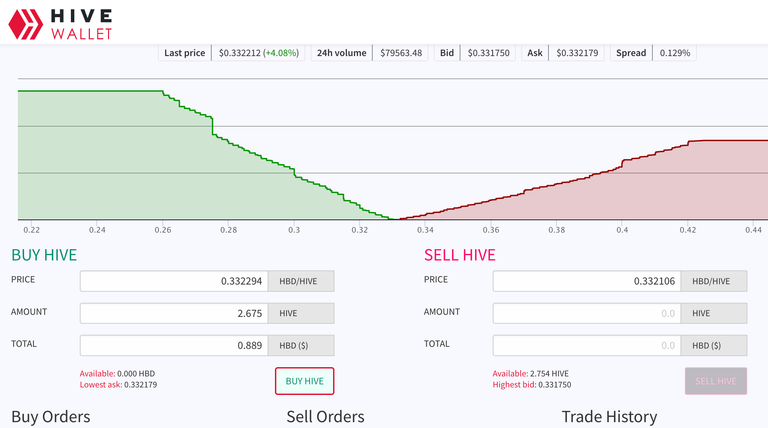The image size is (768, 428).
Task: Click the Sell amount input field
Action: point(587,313)
